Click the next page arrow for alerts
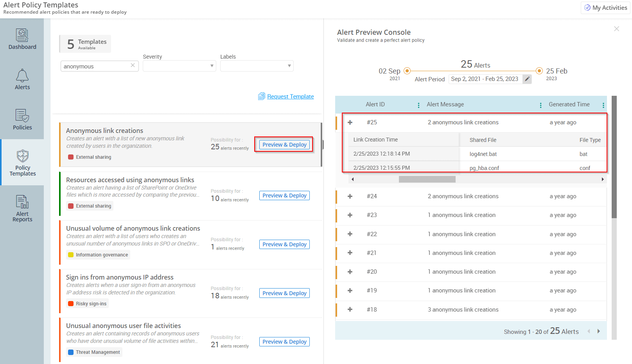 click(598, 331)
